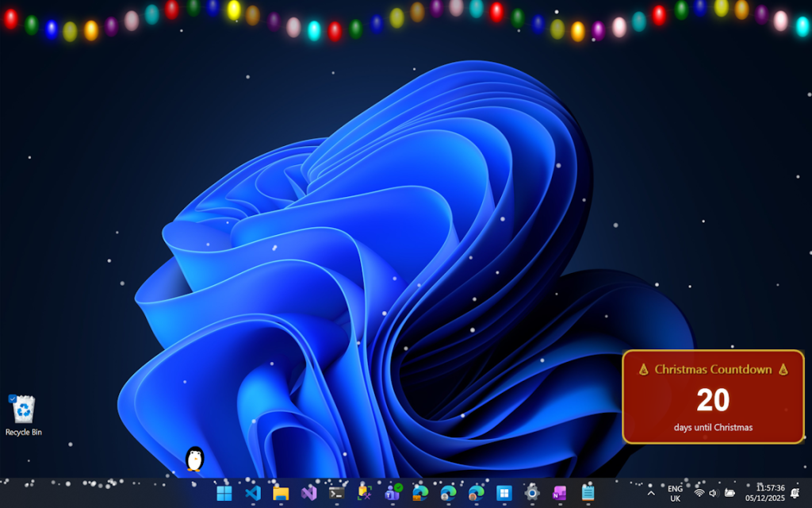
Task: Open File Explorer from the taskbar
Action: [x=281, y=493]
